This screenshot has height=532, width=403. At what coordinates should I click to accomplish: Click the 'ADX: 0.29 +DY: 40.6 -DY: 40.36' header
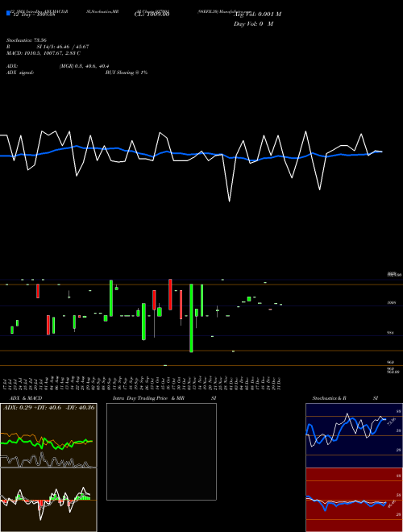point(49,408)
